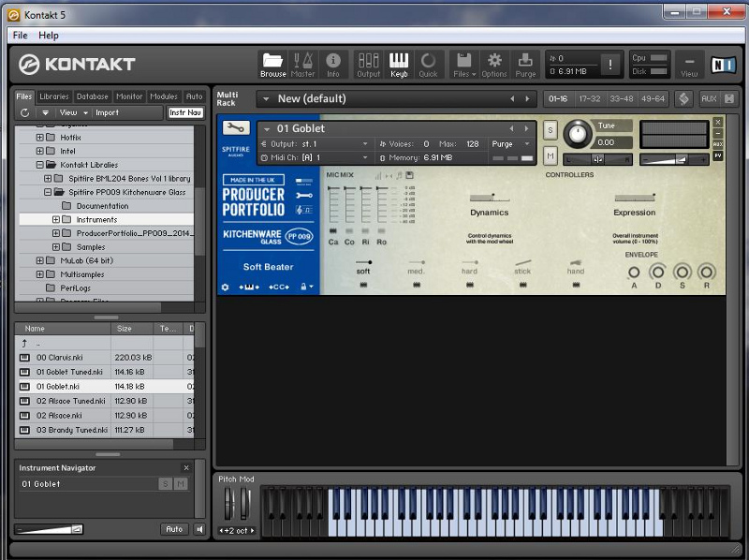Open the Midi Ch dropdown
This screenshot has width=749, height=560.
click(315, 157)
